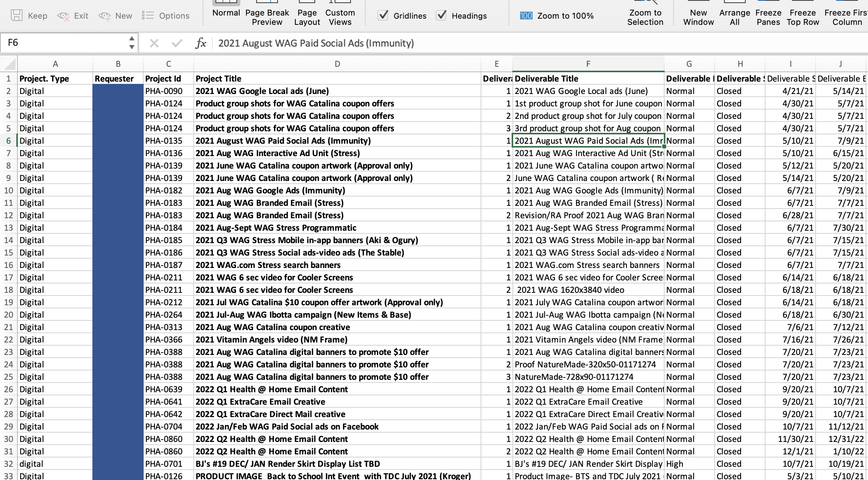868x480 pixels.
Task: Select date cell '4/21/21'
Action: point(790,91)
